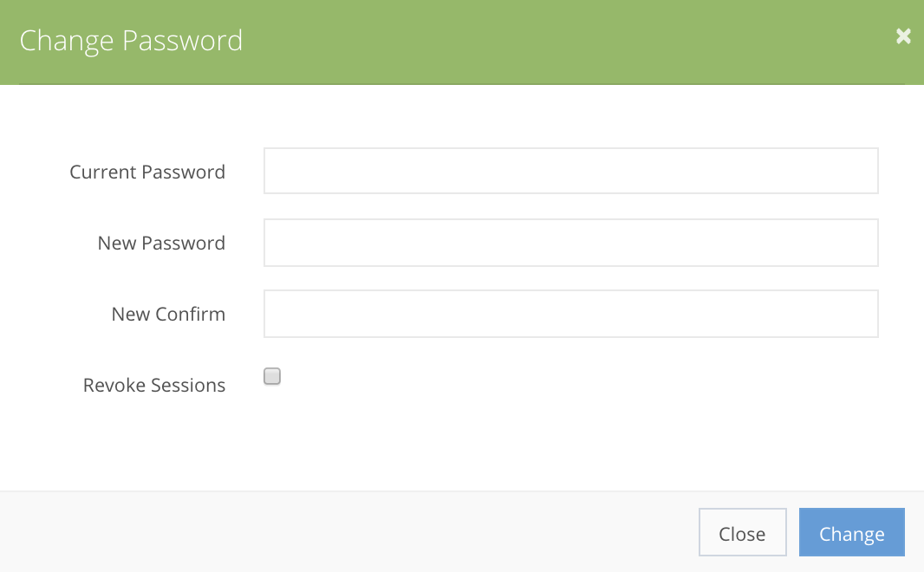Click the Revoke Sessions label
Image resolution: width=924 pixels, height=572 pixels.
click(x=153, y=385)
